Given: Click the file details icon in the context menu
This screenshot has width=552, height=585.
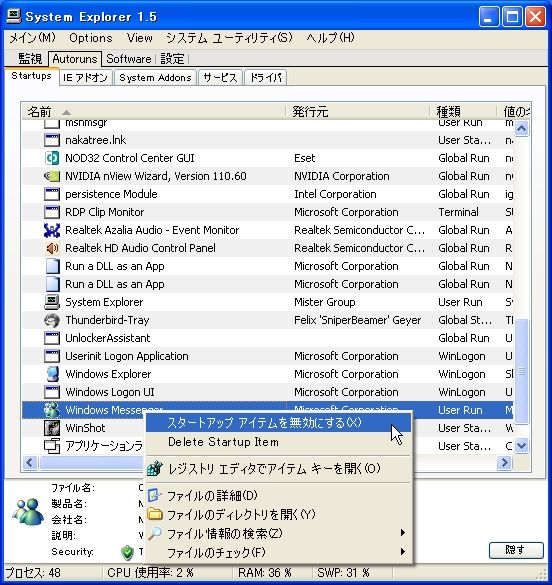Looking at the screenshot, I should click(x=155, y=495).
